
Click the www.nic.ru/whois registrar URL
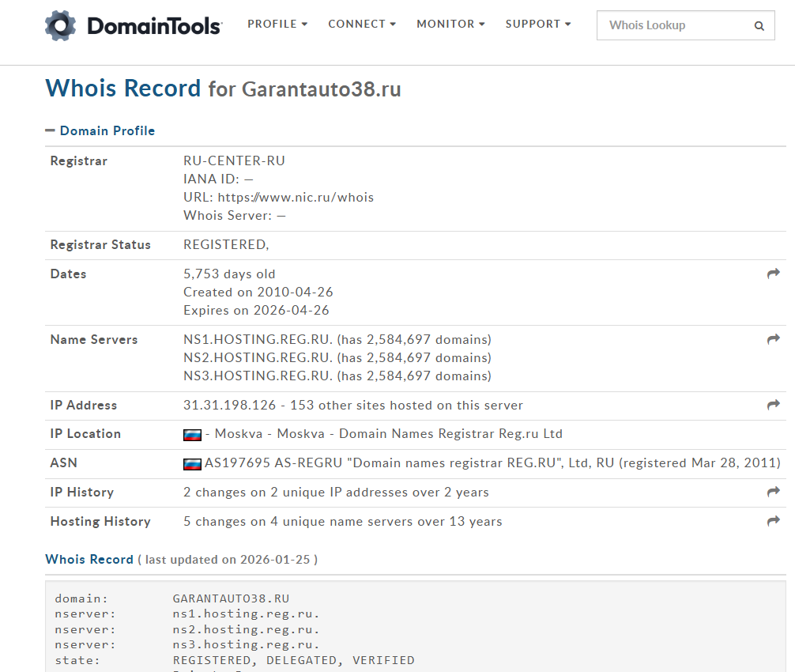(296, 197)
